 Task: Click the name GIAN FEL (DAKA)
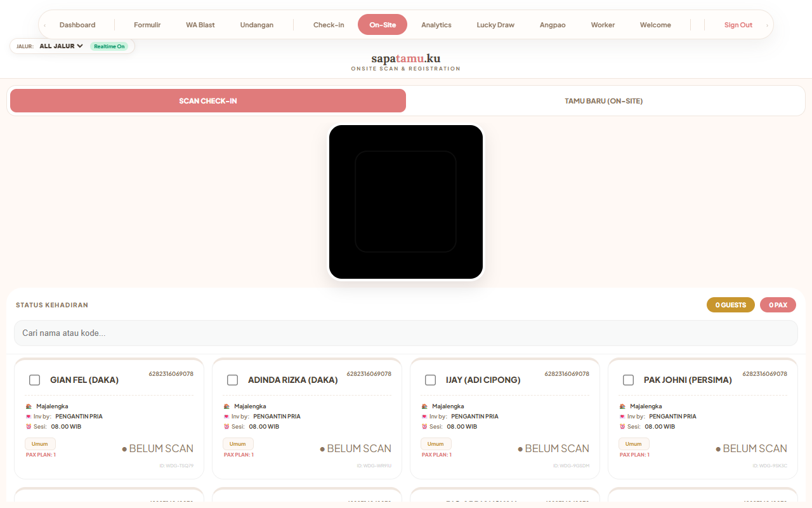84,380
